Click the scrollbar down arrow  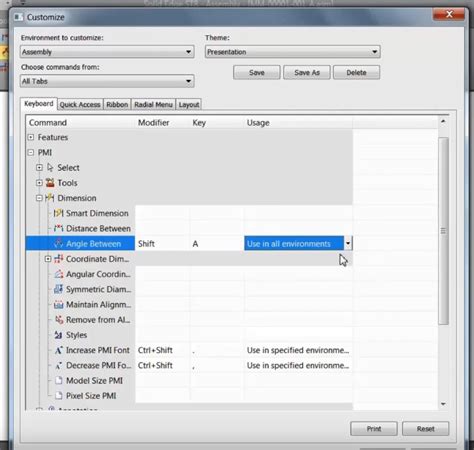click(443, 404)
